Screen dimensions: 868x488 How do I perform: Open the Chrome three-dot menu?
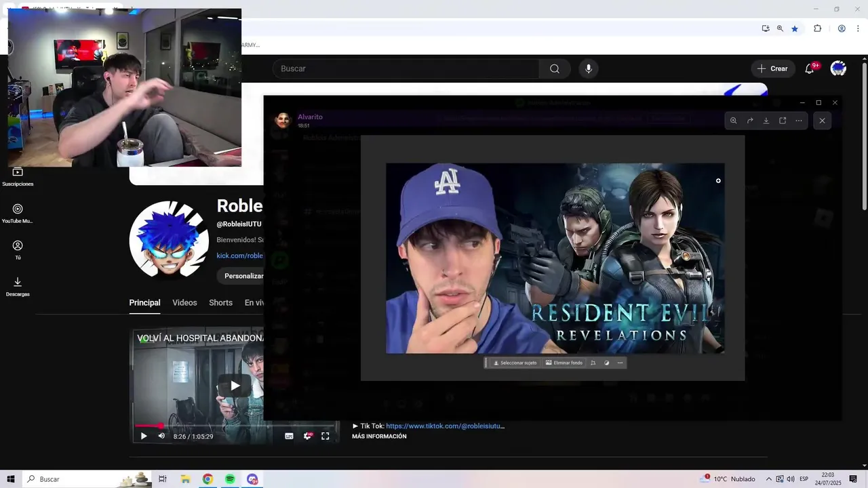(858, 28)
